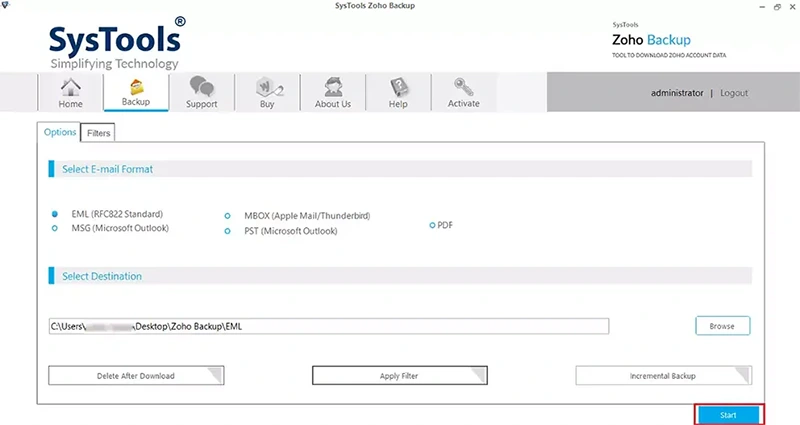Switch to the Filters tab
The height and width of the screenshot is (425, 800).
98,133
